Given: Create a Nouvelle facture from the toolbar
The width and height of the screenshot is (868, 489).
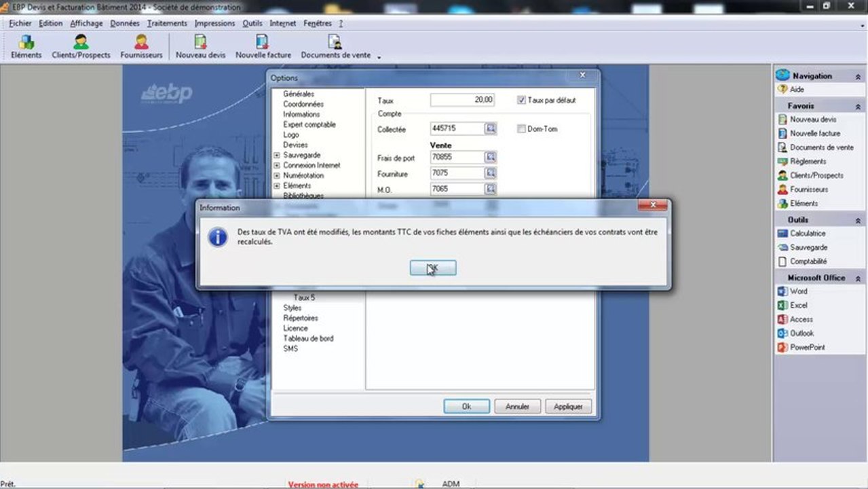Looking at the screenshot, I should [263, 47].
